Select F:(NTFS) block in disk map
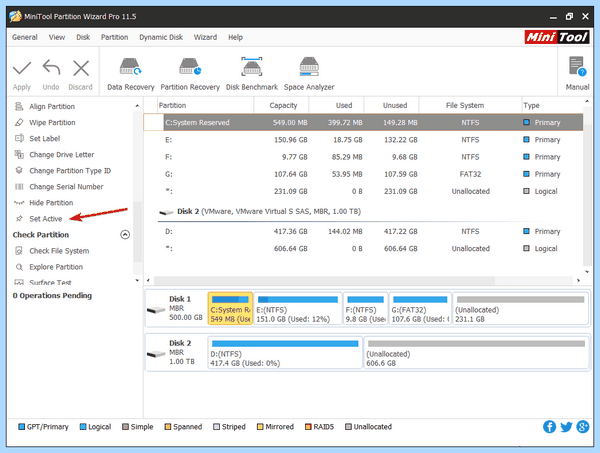 tap(365, 309)
